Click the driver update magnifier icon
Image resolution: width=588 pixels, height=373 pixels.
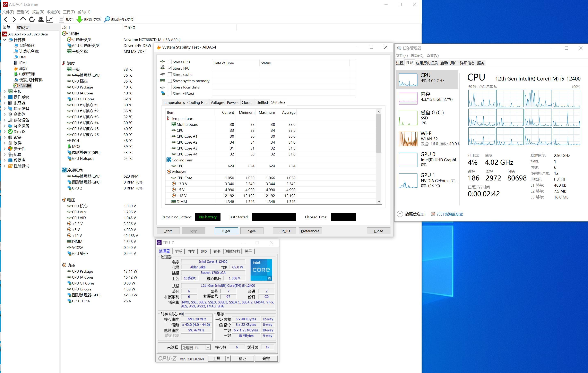107,19
